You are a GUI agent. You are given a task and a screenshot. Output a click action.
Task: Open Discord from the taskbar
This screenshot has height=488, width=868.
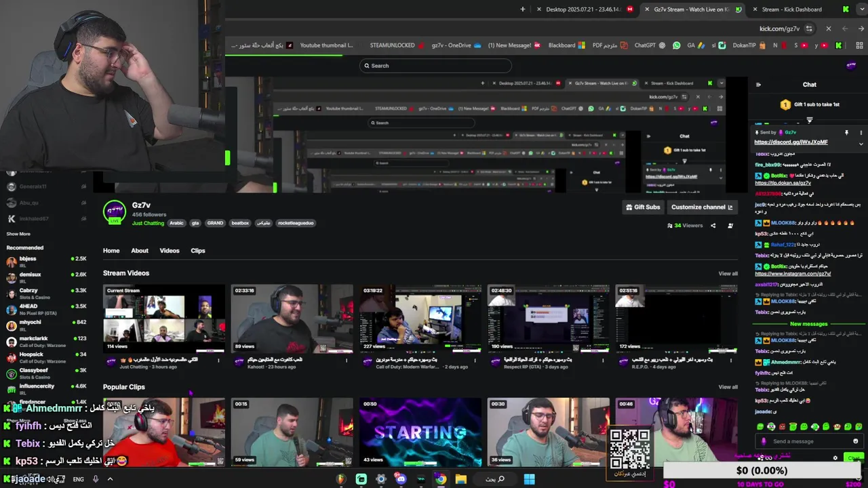[x=401, y=479]
